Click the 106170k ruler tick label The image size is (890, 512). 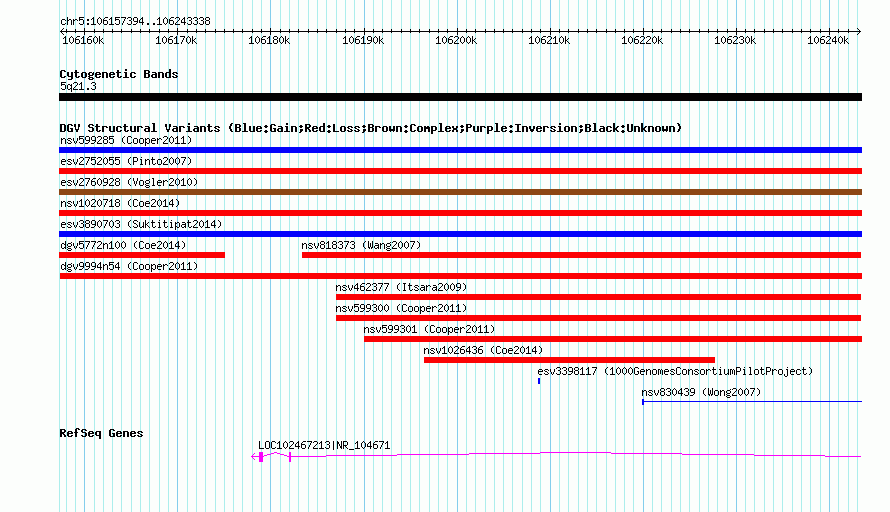click(176, 40)
